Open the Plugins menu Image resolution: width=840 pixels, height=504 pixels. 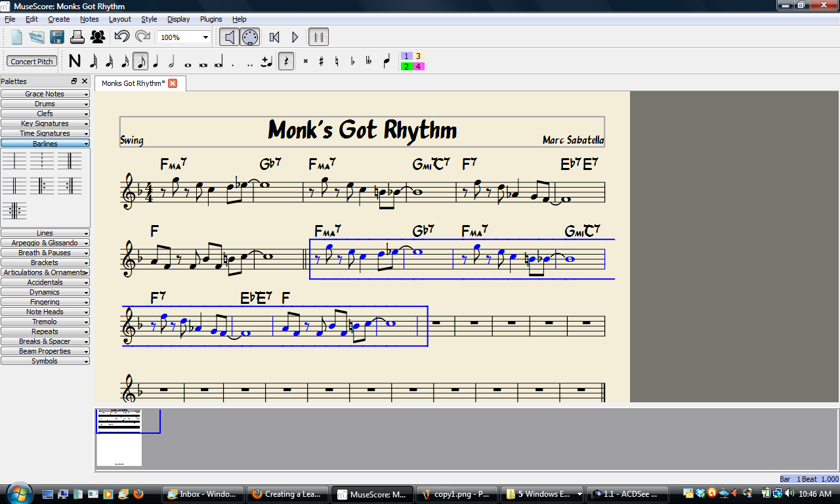[x=211, y=19]
